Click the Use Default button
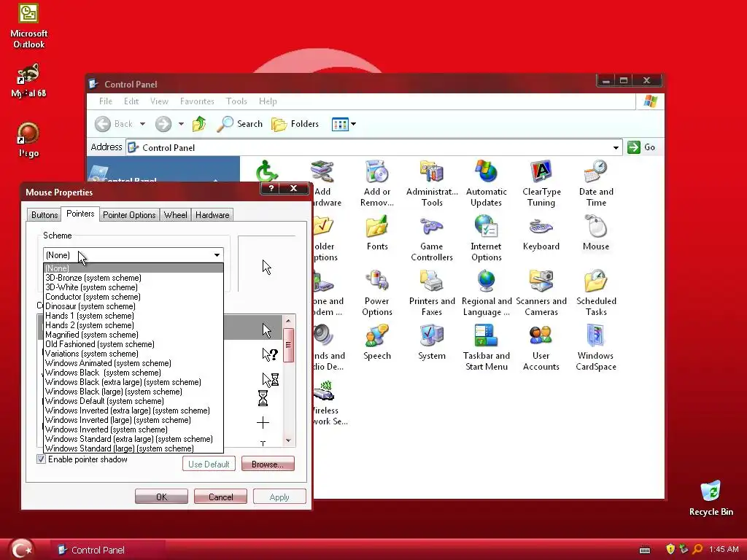Screen dimensions: 747x560 tap(209, 464)
